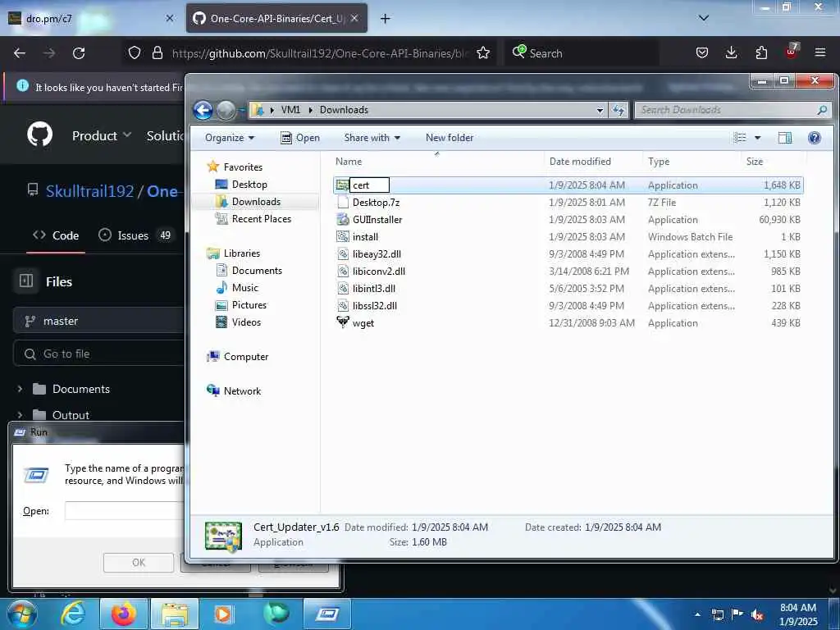840x630 pixels.
Task: Open a new Firefox tab
Action: click(x=386, y=19)
